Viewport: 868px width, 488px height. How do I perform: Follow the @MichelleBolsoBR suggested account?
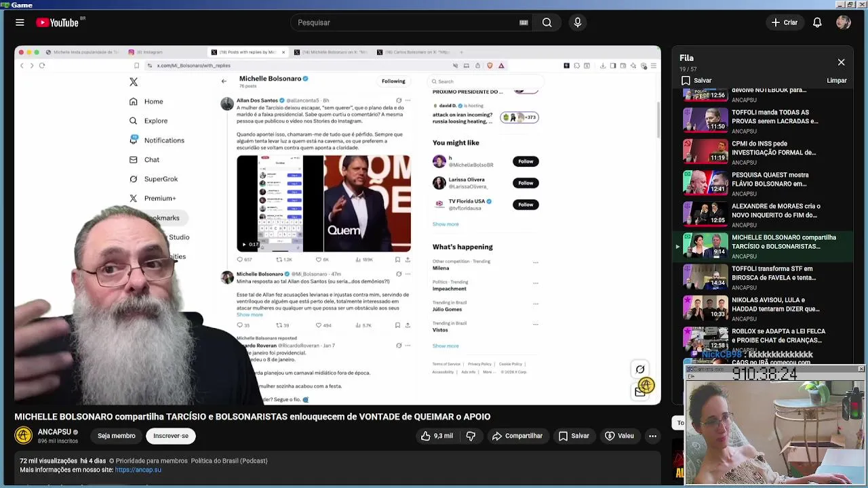(x=526, y=161)
